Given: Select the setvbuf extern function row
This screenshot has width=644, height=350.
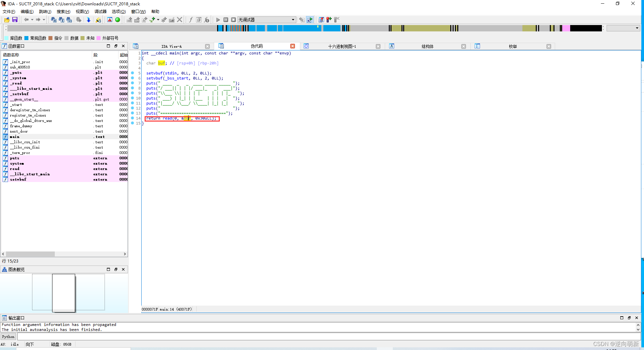Looking at the screenshot, I should pyautogui.click(x=65, y=179).
